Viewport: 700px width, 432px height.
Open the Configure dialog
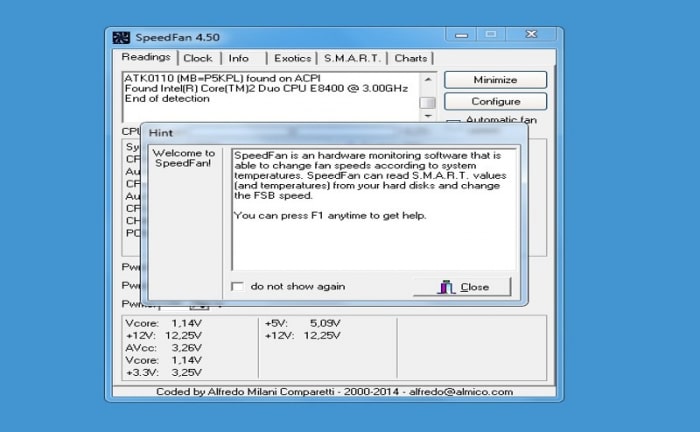pyautogui.click(x=495, y=101)
